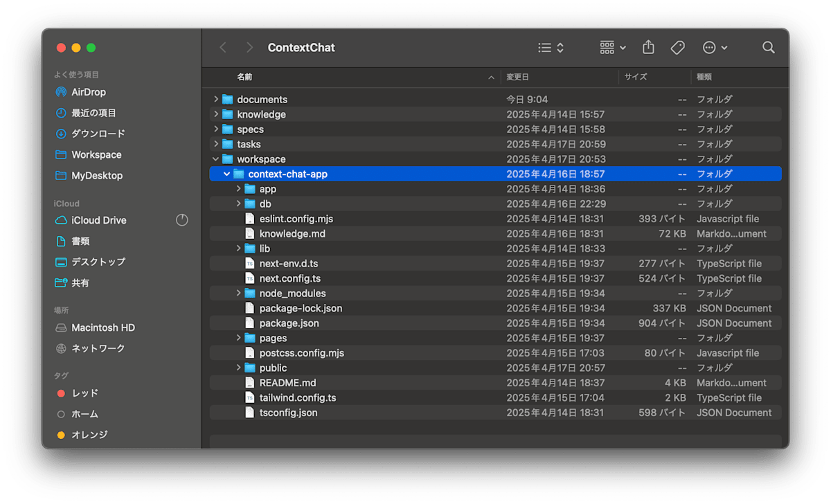Image resolution: width=831 pixels, height=504 pixels.
Task: Select the README.md file icon
Action: 250,383
